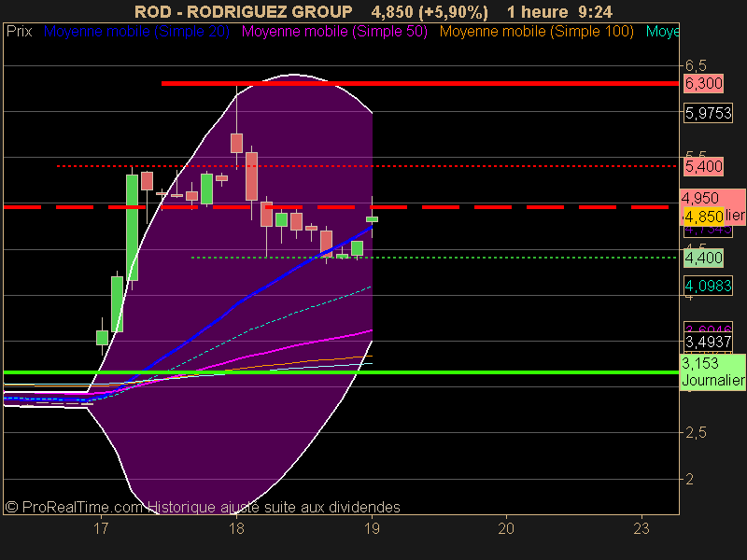Click the red 5,400 resistance label
The width and height of the screenshot is (747, 560).
[x=704, y=167]
